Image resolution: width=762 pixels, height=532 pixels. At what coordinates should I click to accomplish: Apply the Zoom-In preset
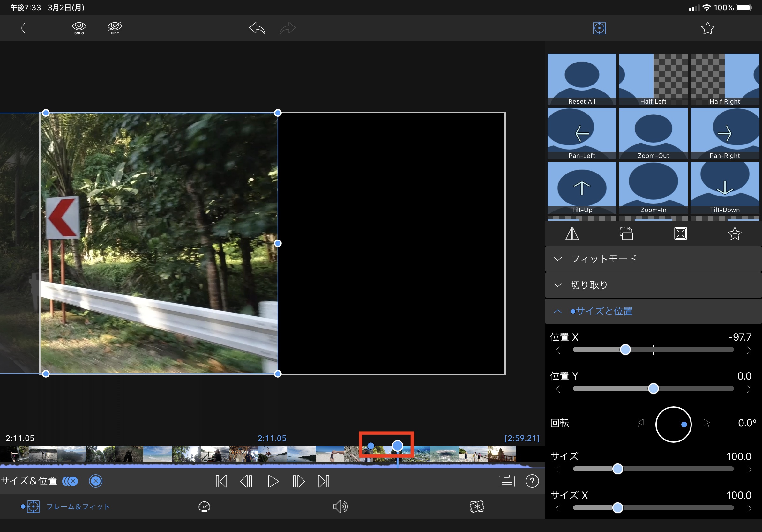pyautogui.click(x=653, y=188)
